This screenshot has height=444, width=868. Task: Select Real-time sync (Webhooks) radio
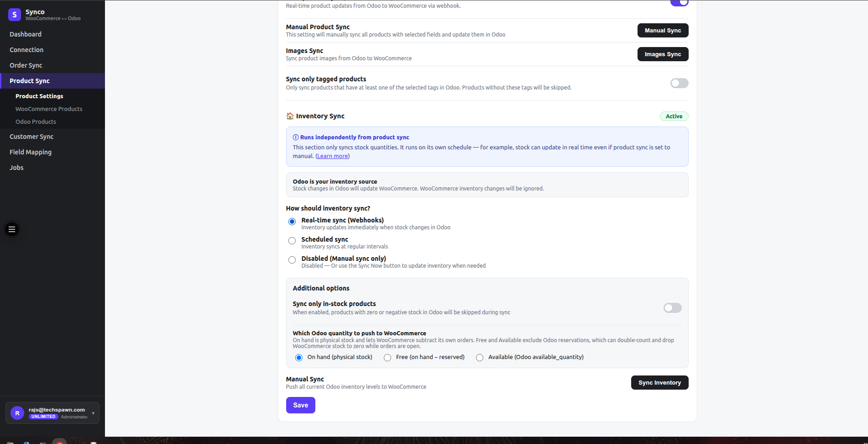(x=292, y=222)
